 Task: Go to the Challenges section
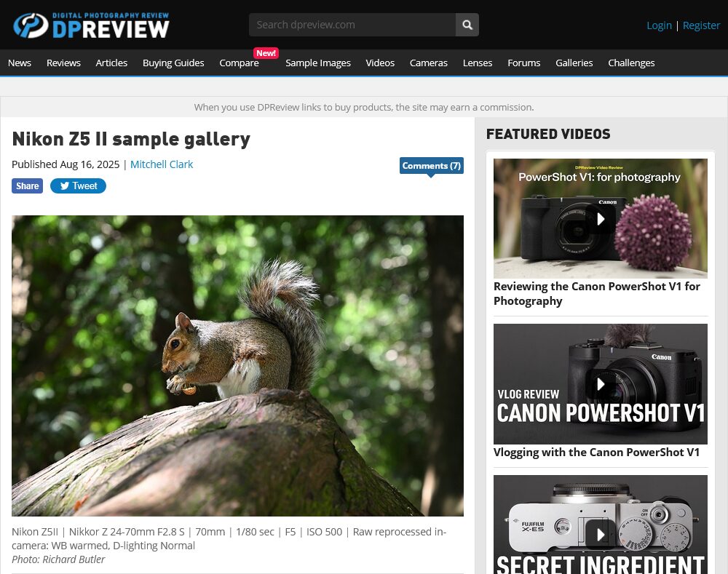tap(631, 63)
